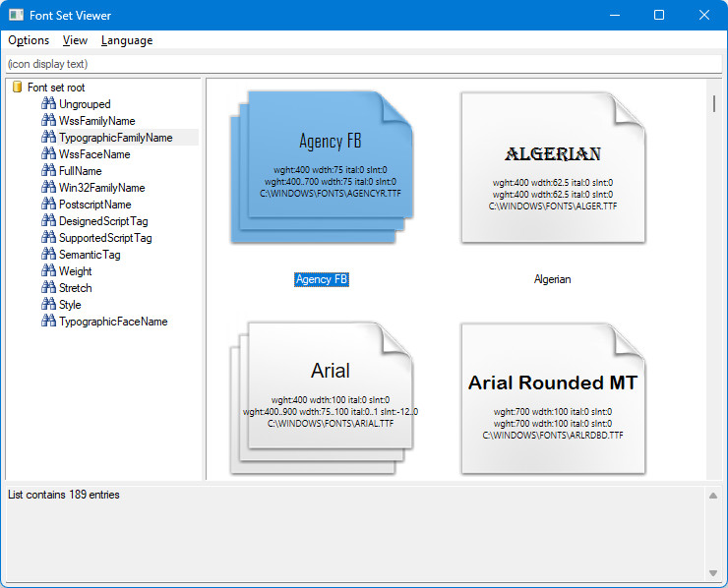
Task: Click the Font Set Viewer title bar icon
Action: [x=17, y=15]
